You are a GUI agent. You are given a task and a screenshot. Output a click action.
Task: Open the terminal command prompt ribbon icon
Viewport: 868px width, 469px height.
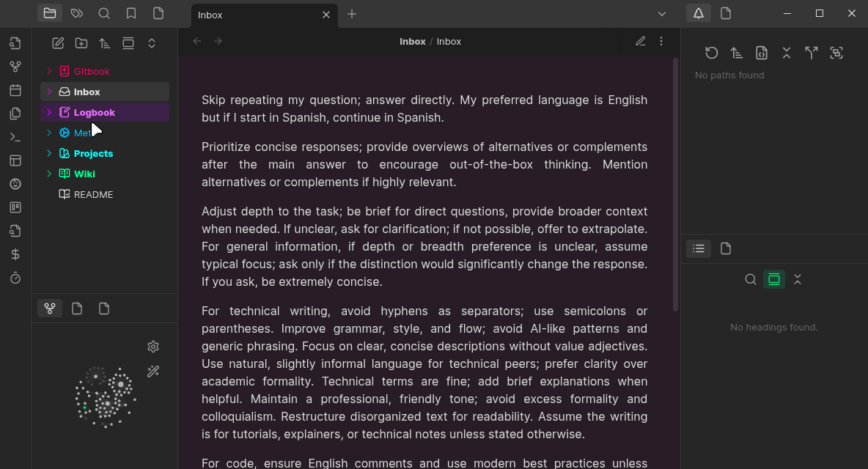(x=15, y=136)
